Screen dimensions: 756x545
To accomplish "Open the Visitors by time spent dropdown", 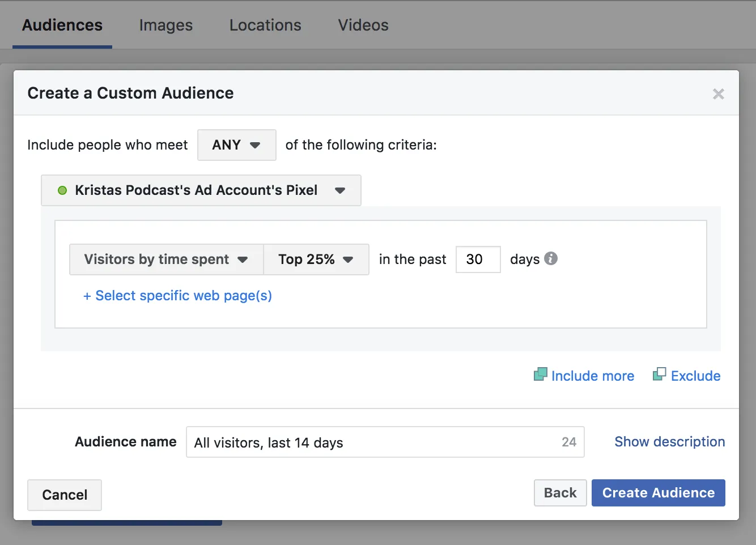I will point(166,259).
